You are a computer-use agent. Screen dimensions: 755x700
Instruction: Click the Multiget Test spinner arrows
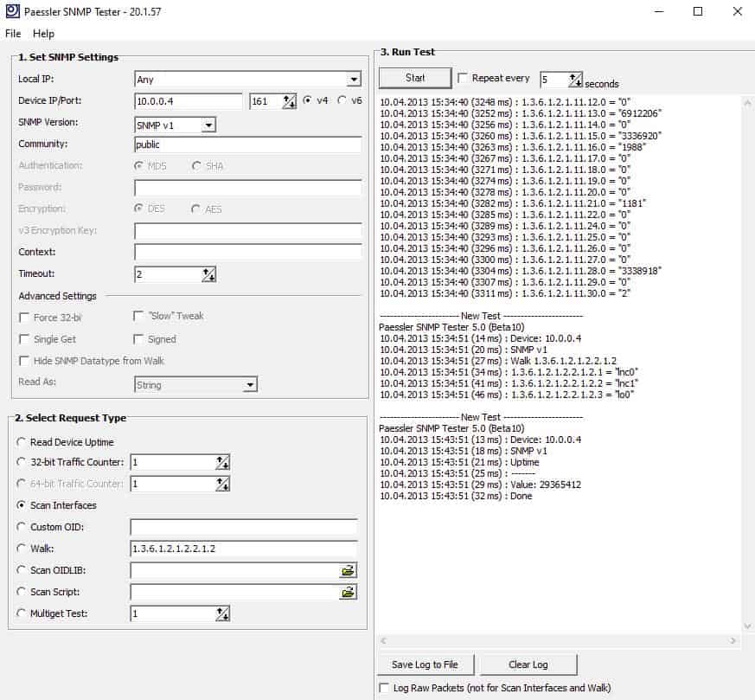click(x=222, y=613)
